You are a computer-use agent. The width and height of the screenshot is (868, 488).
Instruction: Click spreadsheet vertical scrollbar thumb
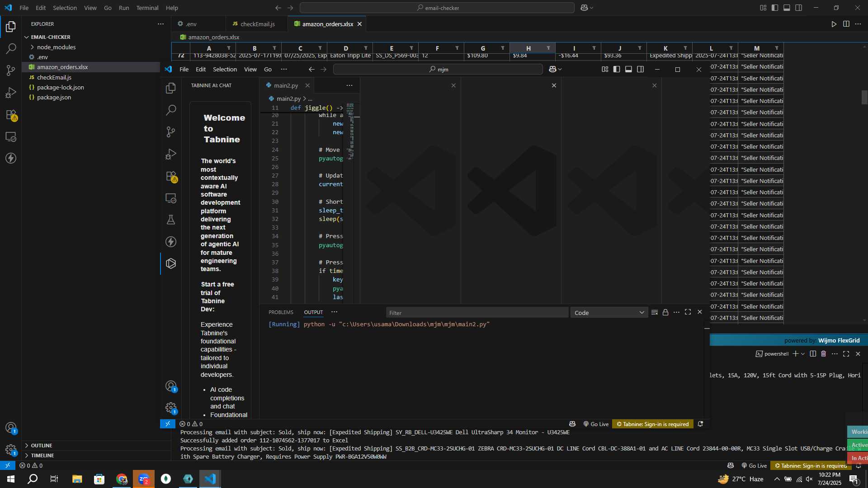(864, 97)
